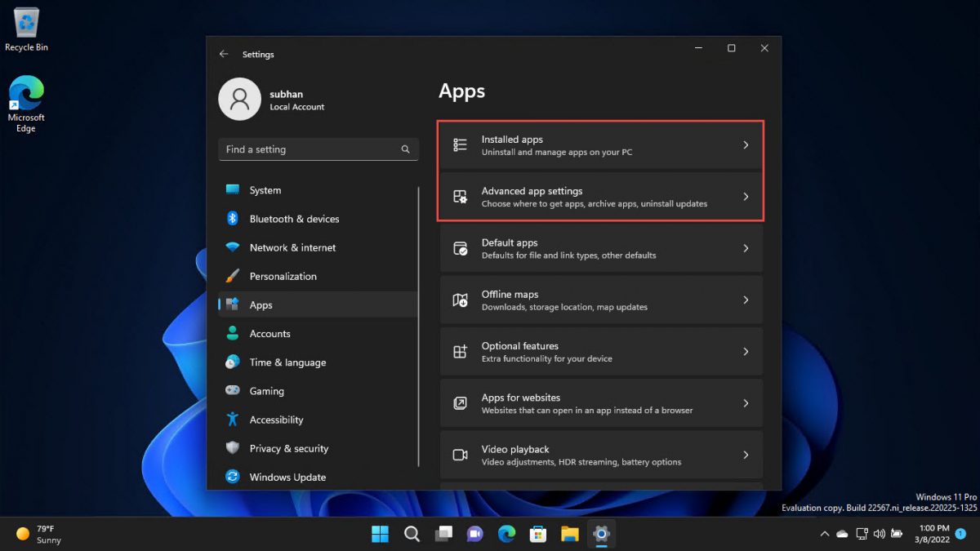Switch to the Accounts section

[x=269, y=333]
